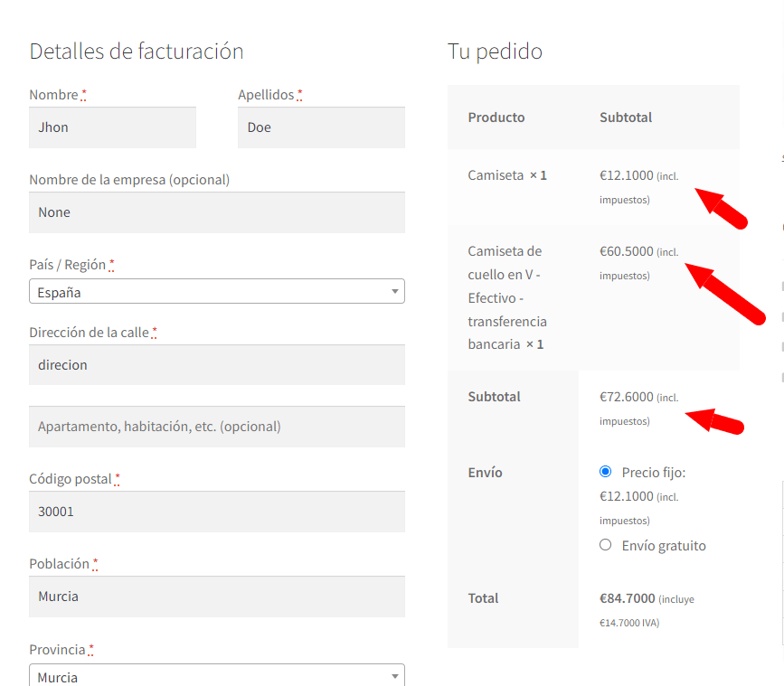The height and width of the screenshot is (686, 784).
Task: Click the Producto column header
Action: click(x=496, y=117)
